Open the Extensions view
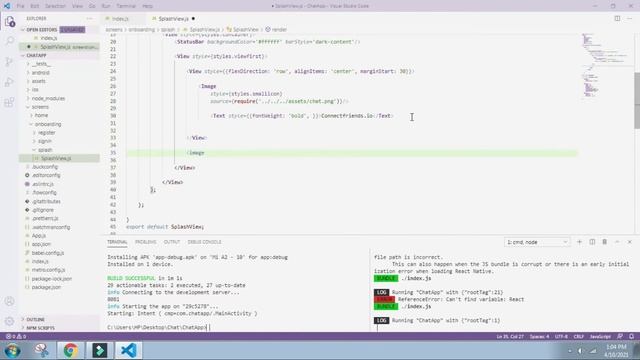Image resolution: width=640 pixels, height=360 pixels. 9,102
